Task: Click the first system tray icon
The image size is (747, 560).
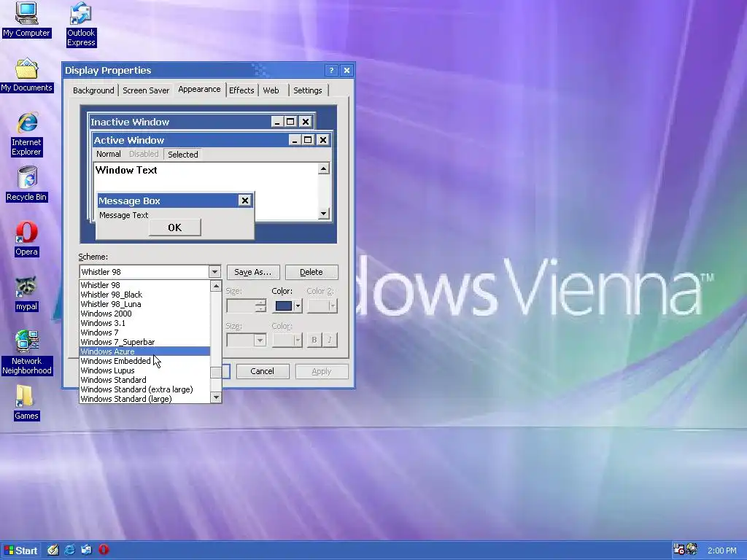Action: (679, 550)
